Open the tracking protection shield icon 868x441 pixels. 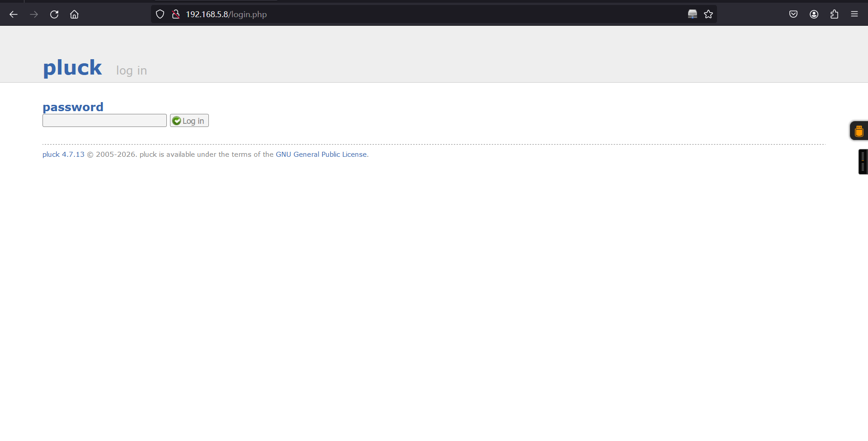pos(160,14)
